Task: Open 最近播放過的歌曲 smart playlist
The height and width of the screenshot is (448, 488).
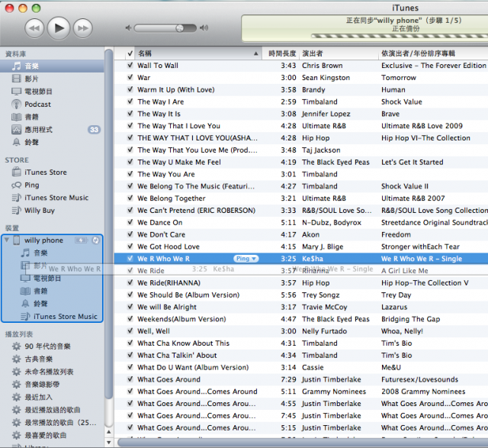Action: (52, 410)
